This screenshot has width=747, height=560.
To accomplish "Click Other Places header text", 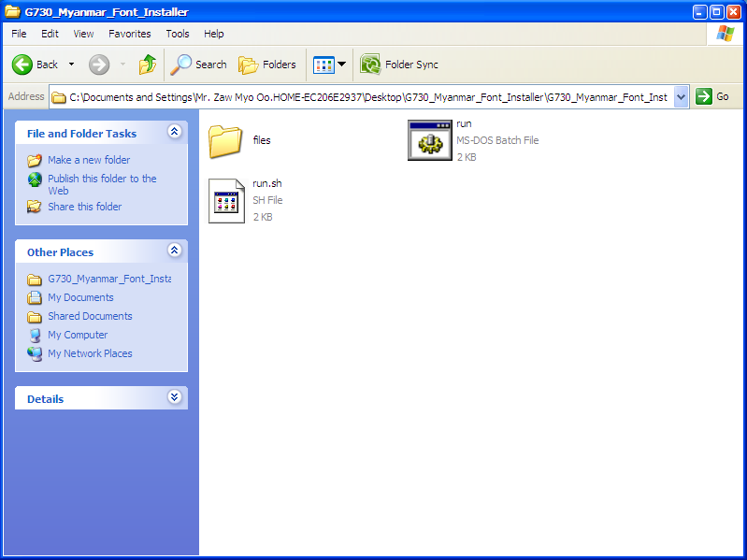I will pyautogui.click(x=60, y=252).
